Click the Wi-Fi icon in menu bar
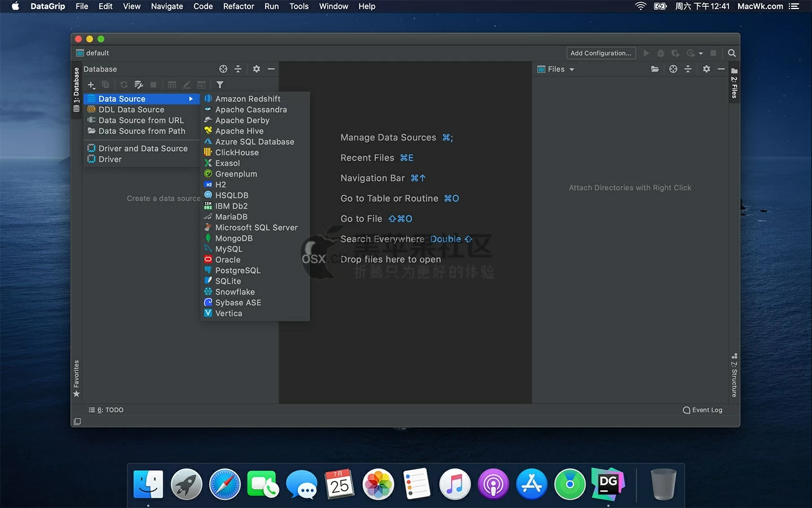The width and height of the screenshot is (812, 508). tap(641, 6)
